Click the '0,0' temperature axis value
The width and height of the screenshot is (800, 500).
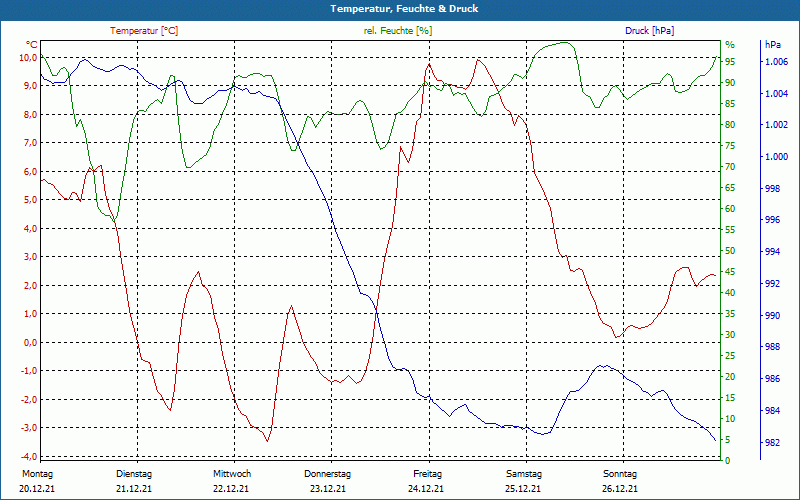[31, 343]
